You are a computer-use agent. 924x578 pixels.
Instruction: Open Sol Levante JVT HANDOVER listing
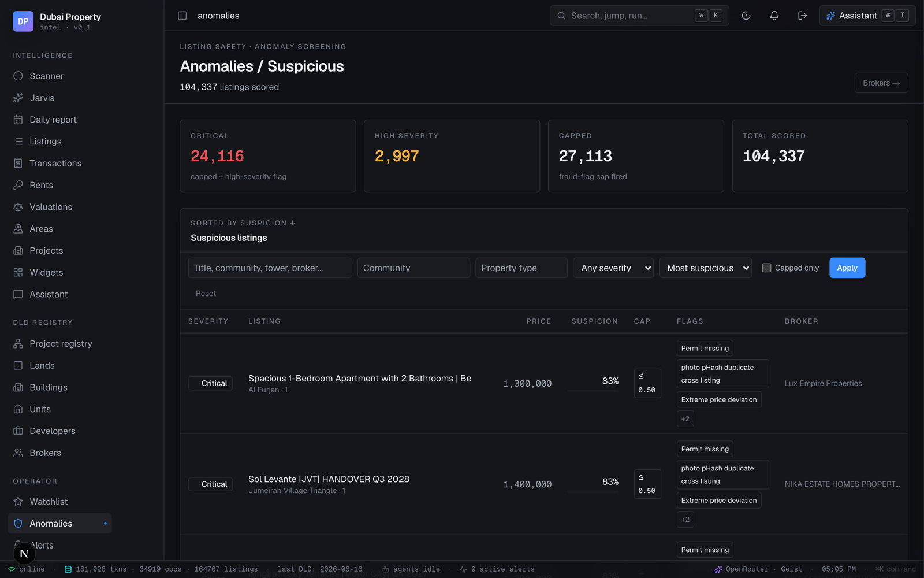coord(329,479)
